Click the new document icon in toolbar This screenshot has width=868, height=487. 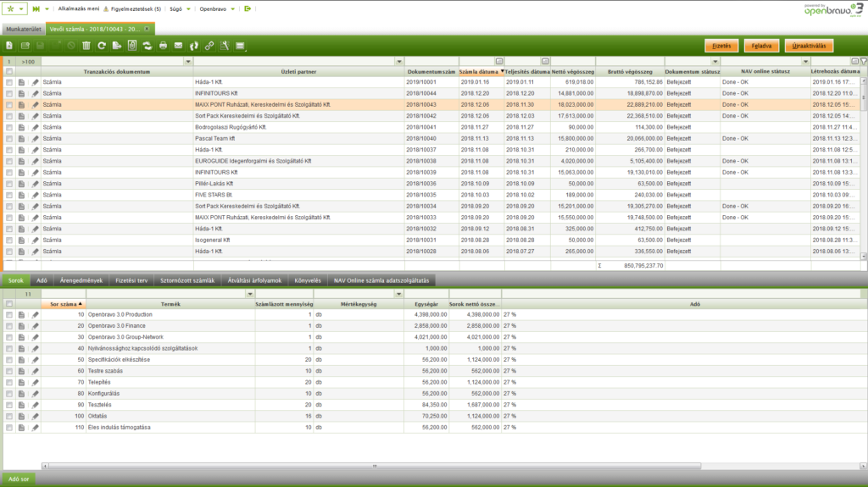(9, 46)
